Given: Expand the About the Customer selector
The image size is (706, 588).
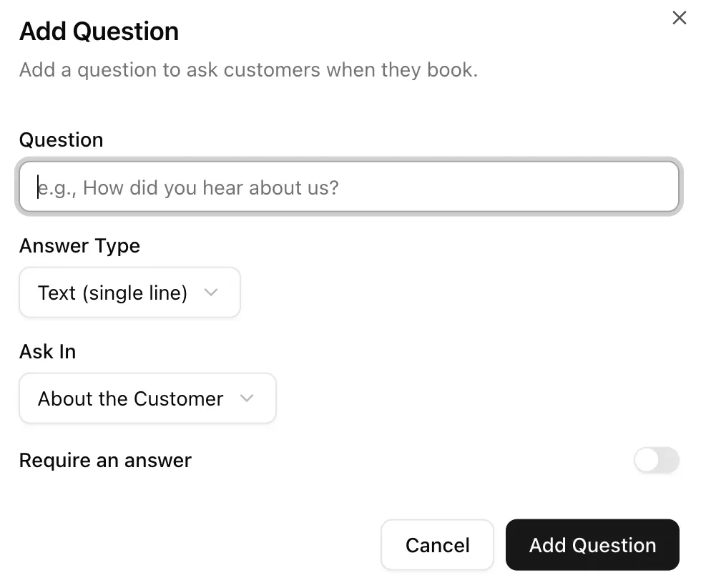Looking at the screenshot, I should pyautogui.click(x=147, y=399).
